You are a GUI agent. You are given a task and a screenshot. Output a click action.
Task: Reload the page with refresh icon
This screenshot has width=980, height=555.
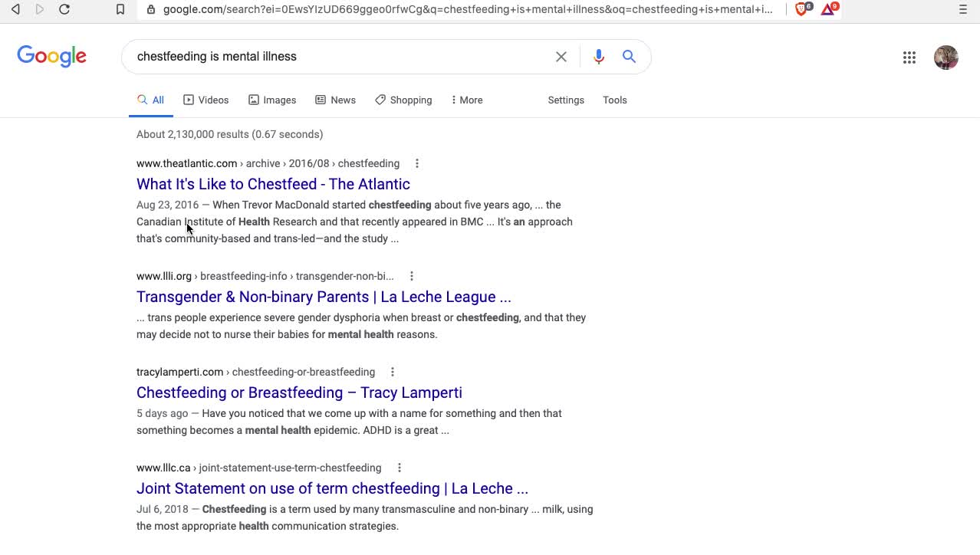click(x=64, y=9)
